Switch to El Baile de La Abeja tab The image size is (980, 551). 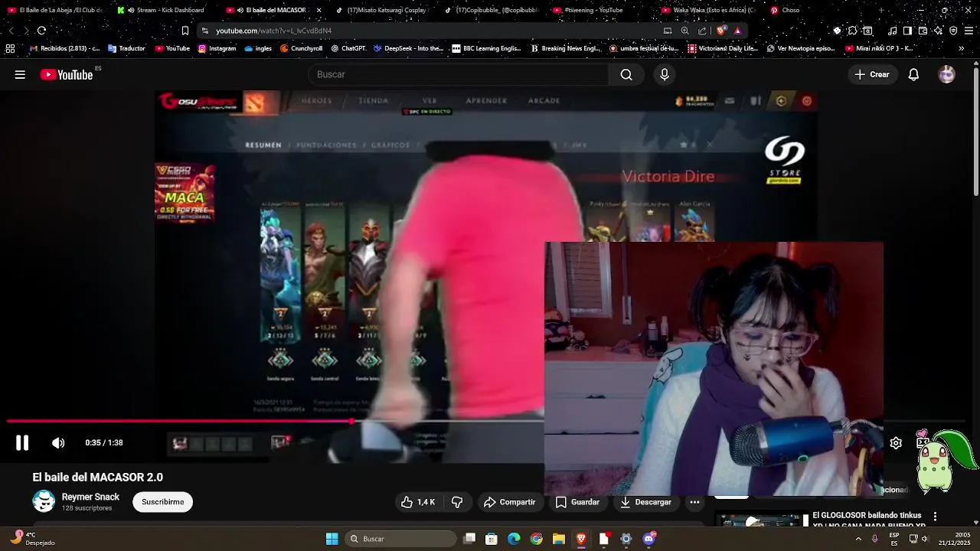point(55,10)
